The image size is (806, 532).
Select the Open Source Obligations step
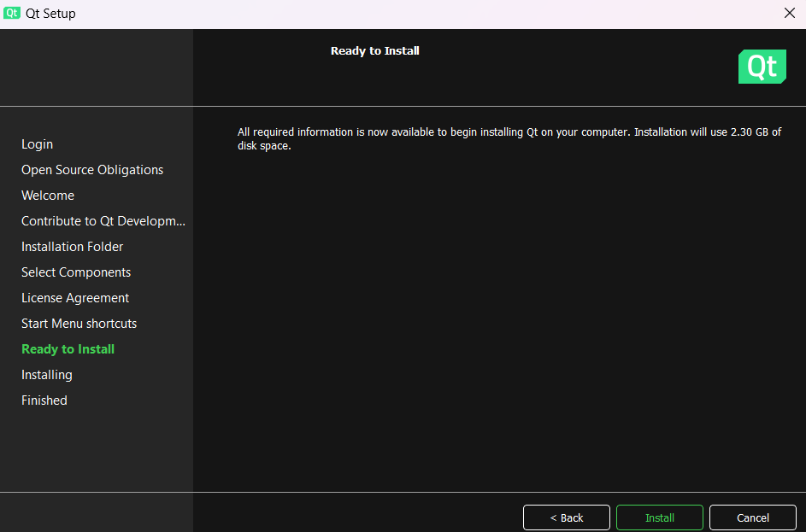pyautogui.click(x=92, y=170)
